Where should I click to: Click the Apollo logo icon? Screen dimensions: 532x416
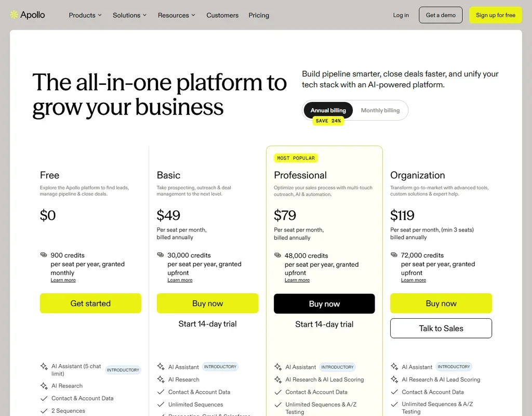(14, 15)
